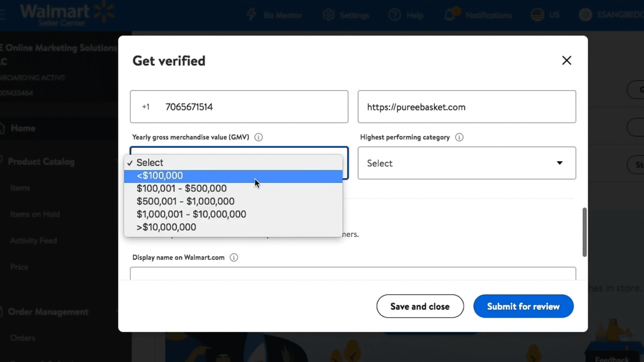Pick the $1,000,001 - $10,000,000 option
Viewport: 644px width, 362px height.
191,214
